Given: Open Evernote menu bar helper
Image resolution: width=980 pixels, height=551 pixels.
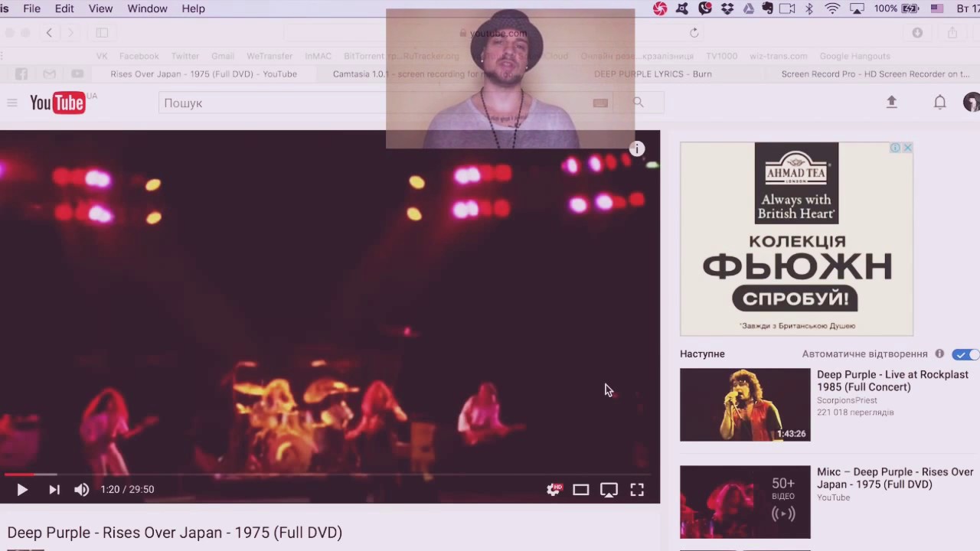Looking at the screenshot, I should [x=767, y=8].
